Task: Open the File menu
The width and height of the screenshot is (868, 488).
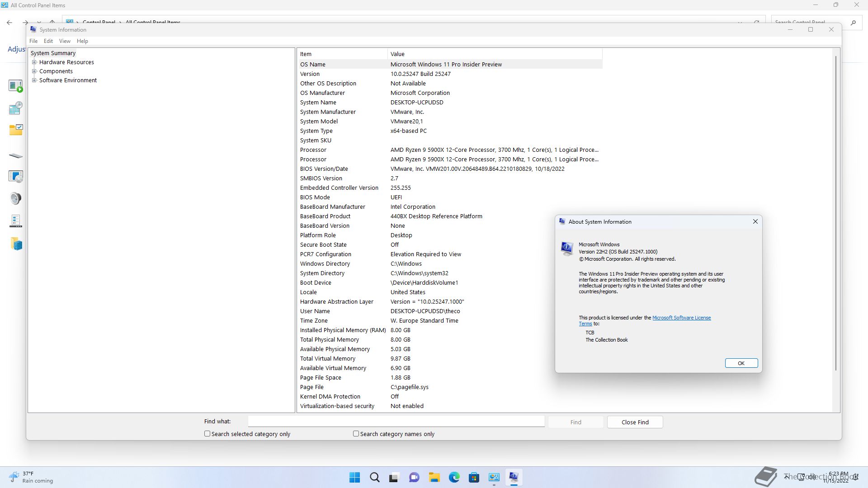Action: tap(33, 41)
